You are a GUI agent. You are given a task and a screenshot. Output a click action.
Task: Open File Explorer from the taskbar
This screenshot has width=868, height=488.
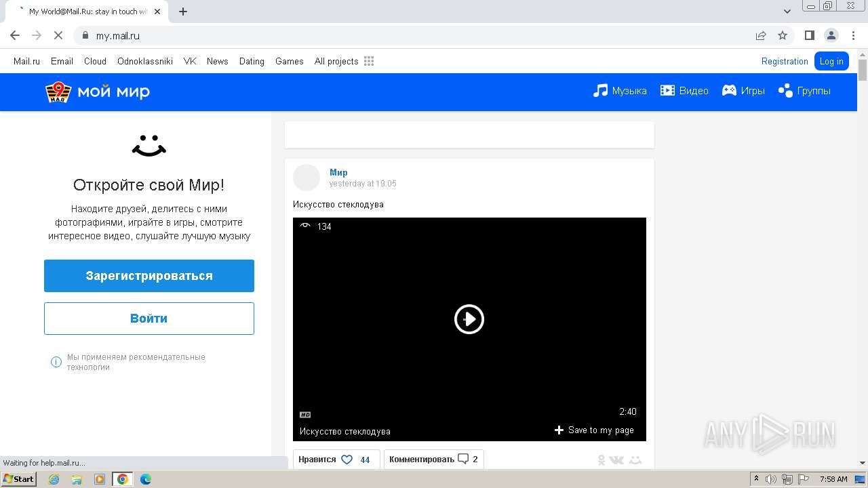click(x=77, y=479)
